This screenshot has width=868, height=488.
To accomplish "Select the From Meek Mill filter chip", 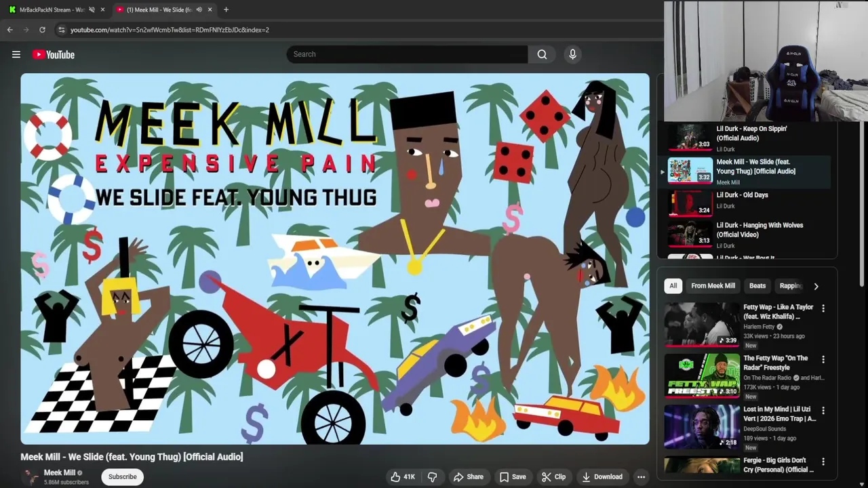I will pyautogui.click(x=713, y=286).
